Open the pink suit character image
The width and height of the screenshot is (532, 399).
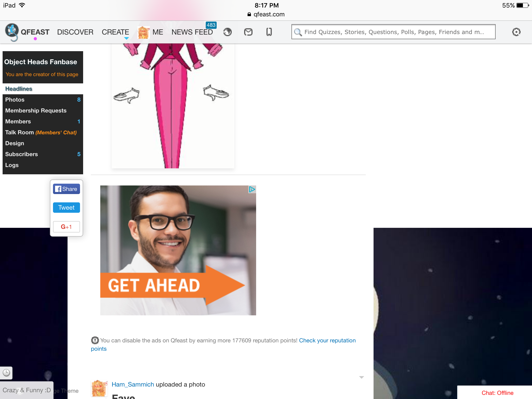coord(173,106)
